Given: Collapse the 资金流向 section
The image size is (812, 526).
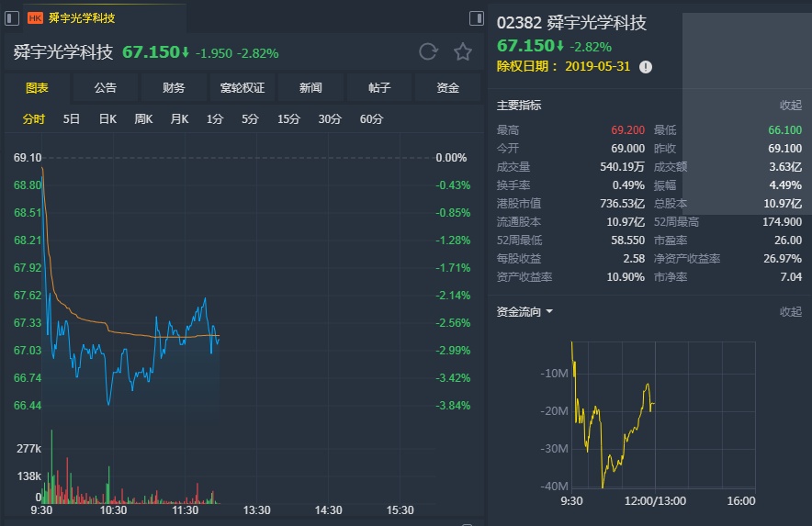Looking at the screenshot, I should pos(790,312).
